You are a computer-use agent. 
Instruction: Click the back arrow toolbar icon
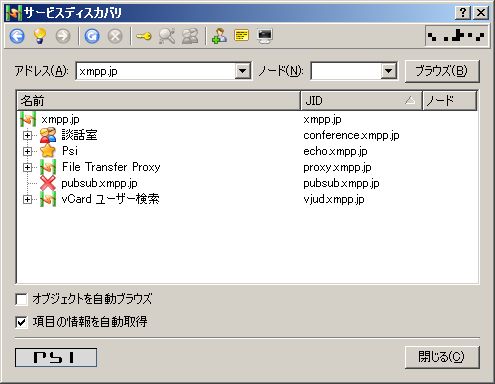point(17,36)
